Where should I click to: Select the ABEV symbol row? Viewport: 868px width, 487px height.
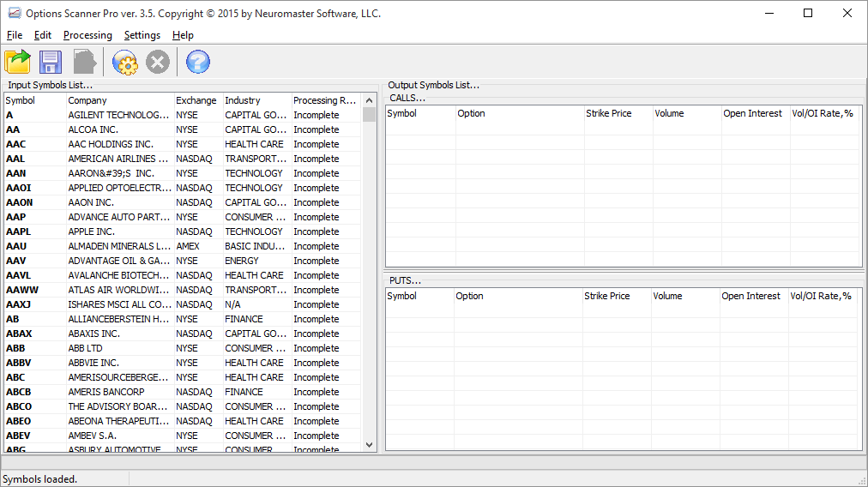[182, 436]
